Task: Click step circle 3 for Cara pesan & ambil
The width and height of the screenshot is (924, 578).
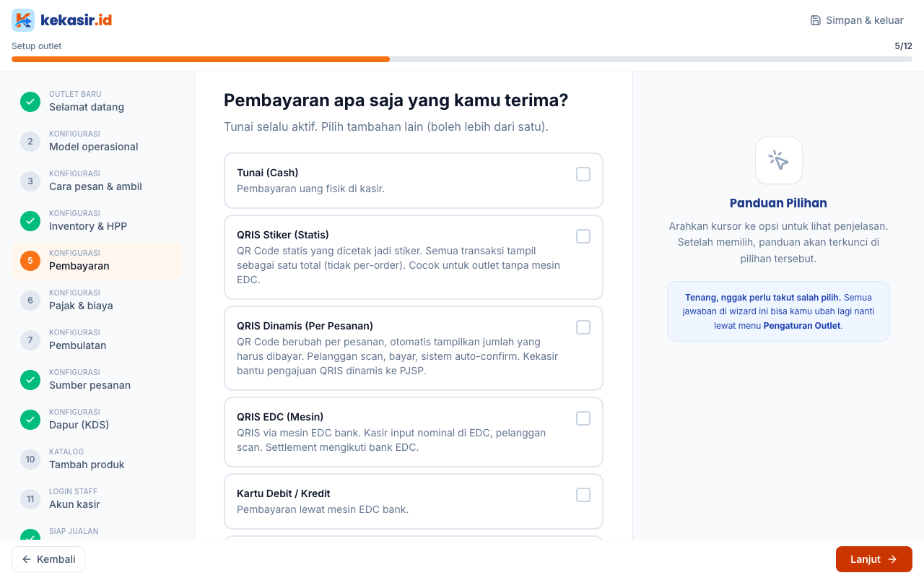Action: [x=30, y=181]
